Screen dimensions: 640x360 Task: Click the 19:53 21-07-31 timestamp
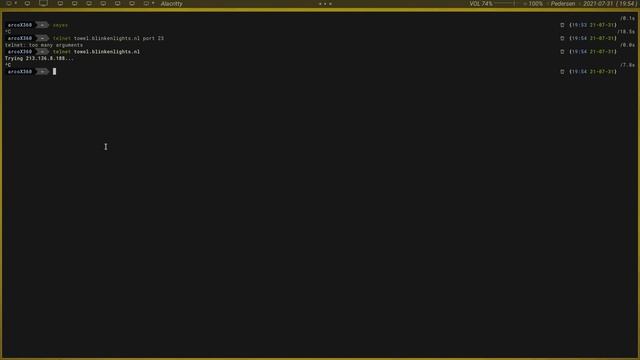593,25
